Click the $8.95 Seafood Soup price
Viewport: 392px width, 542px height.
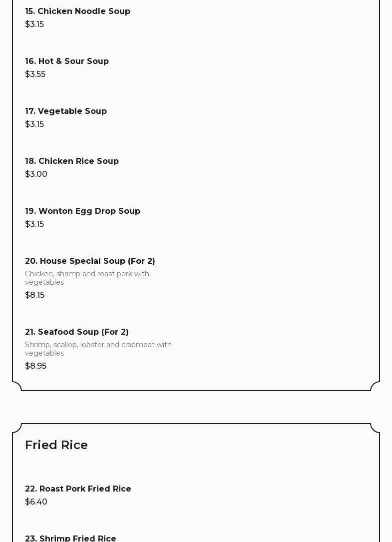tap(35, 366)
